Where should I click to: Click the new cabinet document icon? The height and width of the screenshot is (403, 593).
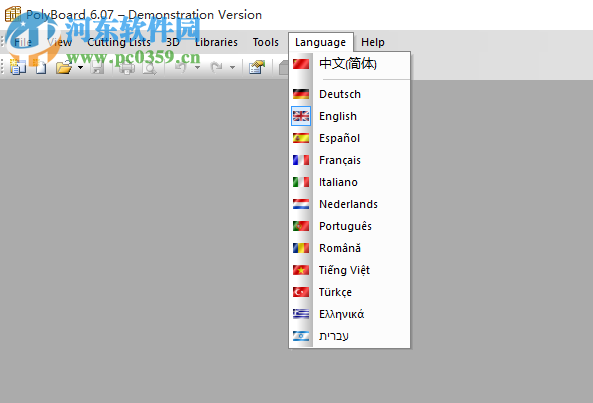40,67
